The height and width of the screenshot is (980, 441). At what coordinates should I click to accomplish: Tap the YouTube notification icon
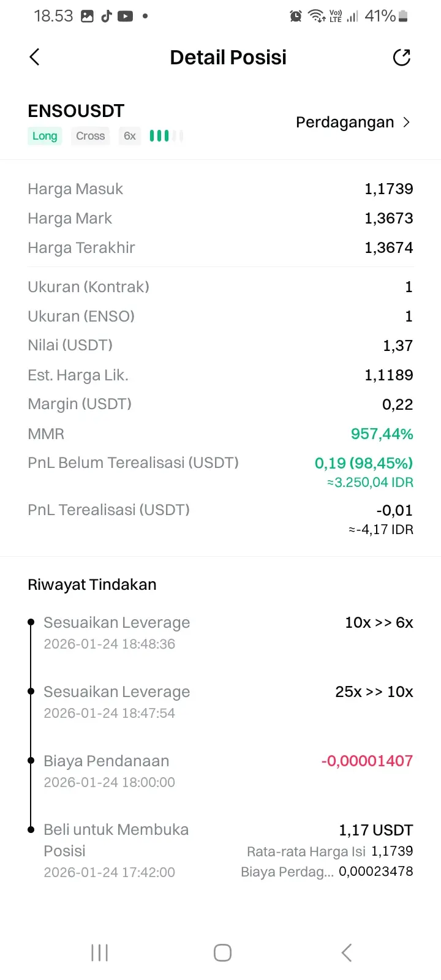click(x=126, y=16)
